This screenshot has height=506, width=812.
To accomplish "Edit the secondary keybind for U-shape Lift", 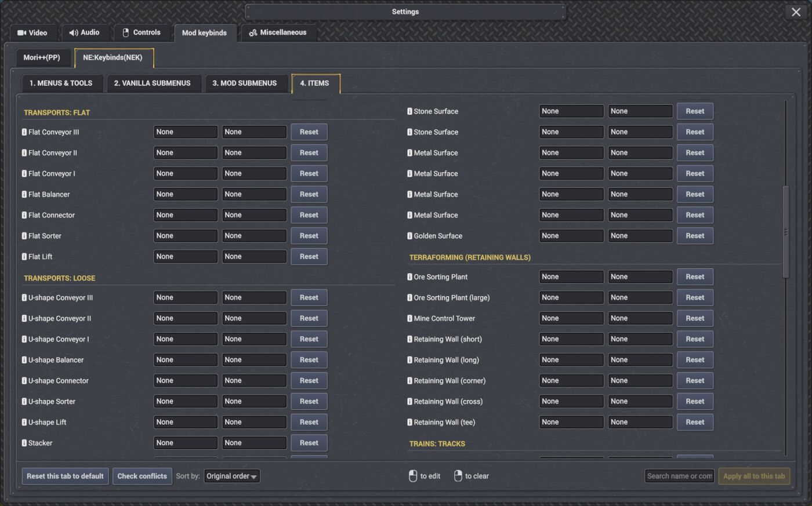I will tap(254, 423).
